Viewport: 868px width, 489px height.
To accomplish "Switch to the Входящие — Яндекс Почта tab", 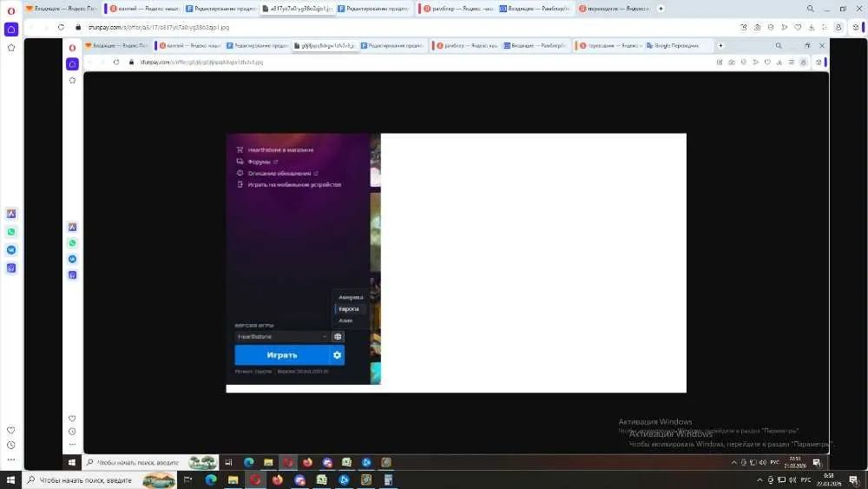I will [61, 9].
